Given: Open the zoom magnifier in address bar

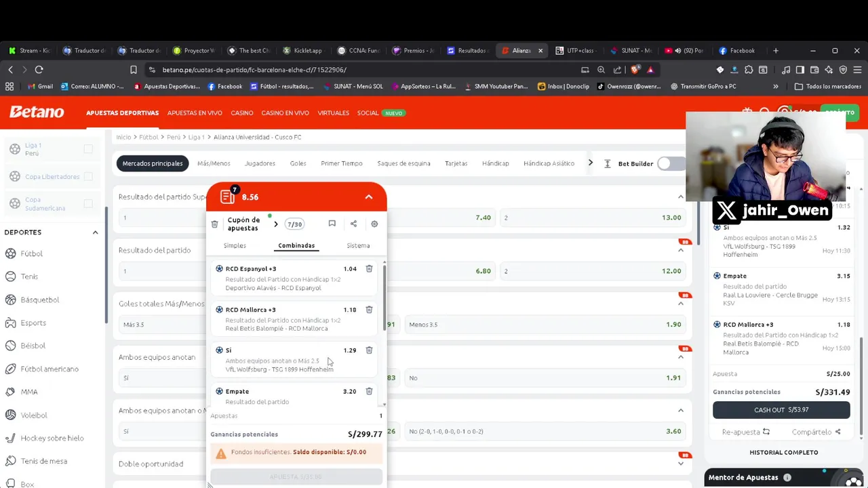Looking at the screenshot, I should 601,70.
